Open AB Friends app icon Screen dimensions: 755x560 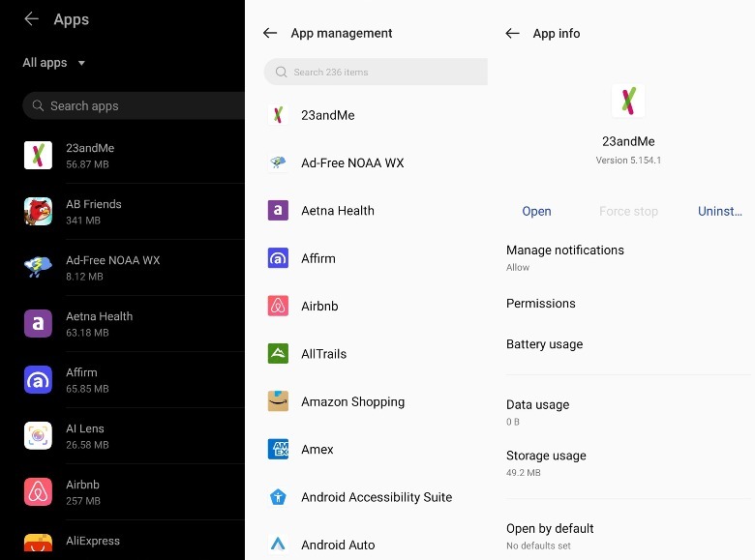pyautogui.click(x=38, y=211)
